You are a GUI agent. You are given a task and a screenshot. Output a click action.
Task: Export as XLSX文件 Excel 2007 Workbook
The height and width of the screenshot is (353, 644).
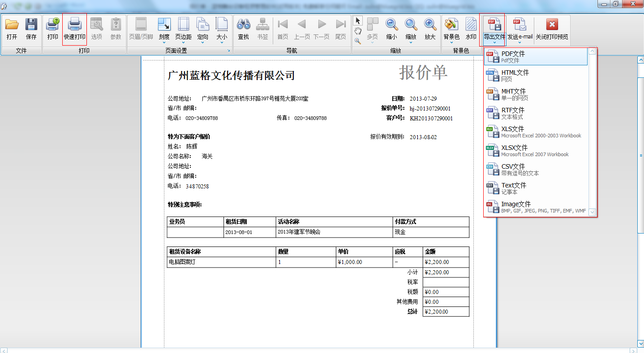point(536,151)
